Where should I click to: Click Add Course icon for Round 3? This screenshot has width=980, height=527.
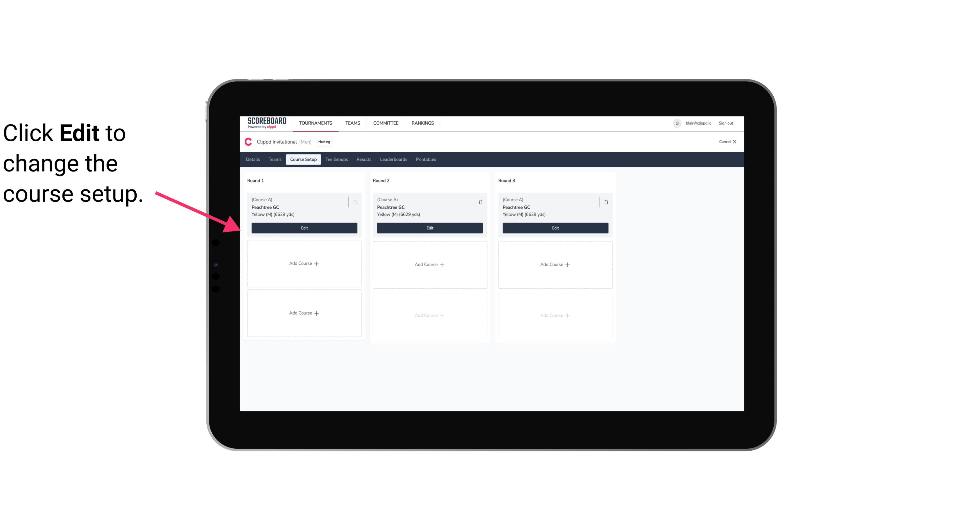pos(555,264)
